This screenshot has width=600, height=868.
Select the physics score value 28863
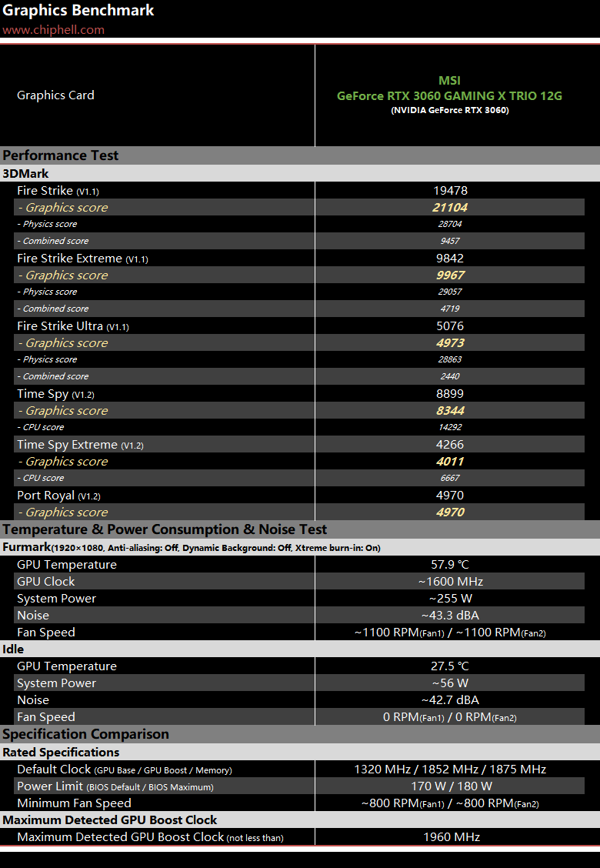[449, 359]
